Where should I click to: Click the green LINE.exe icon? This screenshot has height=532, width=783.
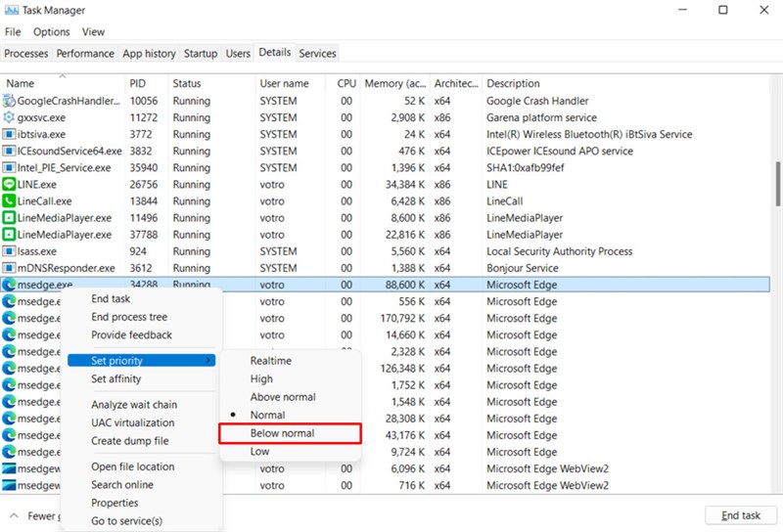pos(9,184)
